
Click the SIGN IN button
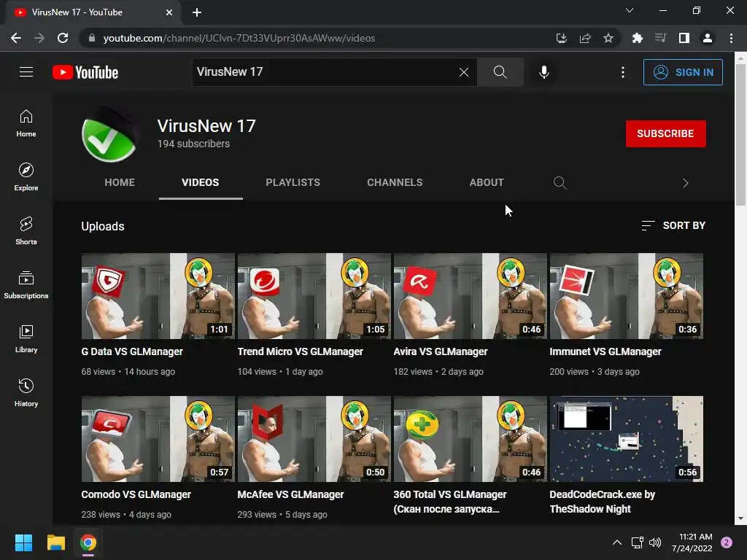[683, 72]
